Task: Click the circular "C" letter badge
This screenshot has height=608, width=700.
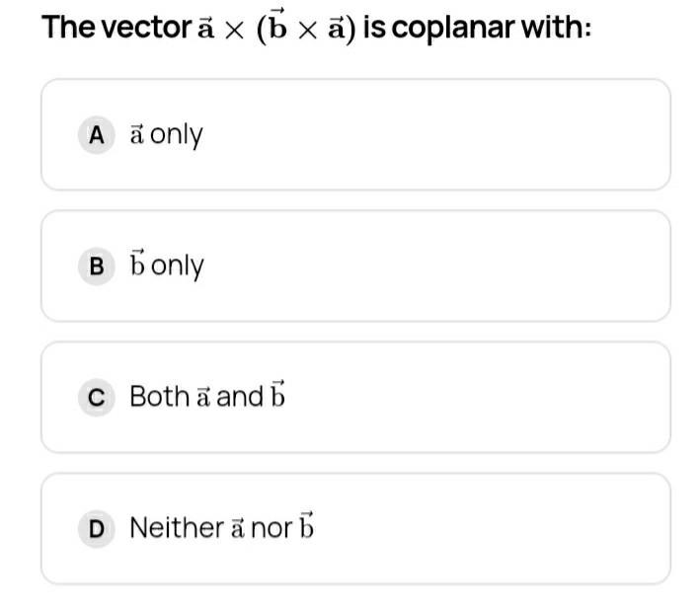Action: [96, 397]
